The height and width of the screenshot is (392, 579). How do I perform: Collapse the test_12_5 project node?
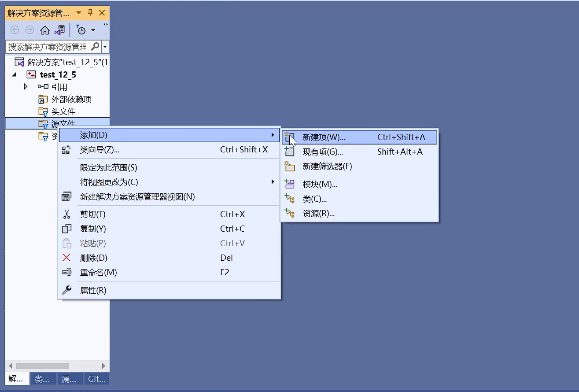[14, 75]
